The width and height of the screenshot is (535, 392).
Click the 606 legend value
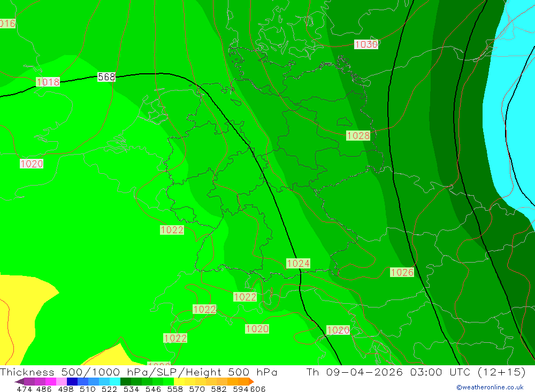pyautogui.click(x=258, y=389)
